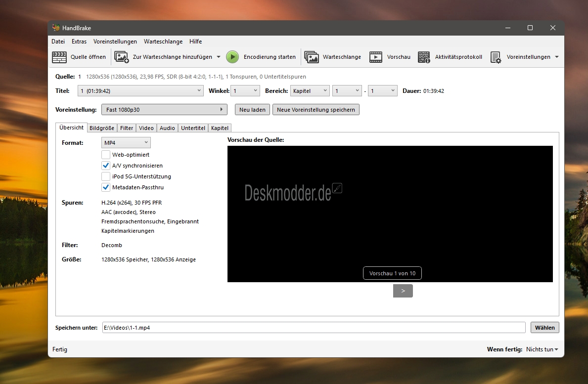The image size is (588, 384).
Task: Expand the Titel dropdown list
Action: tap(140, 91)
